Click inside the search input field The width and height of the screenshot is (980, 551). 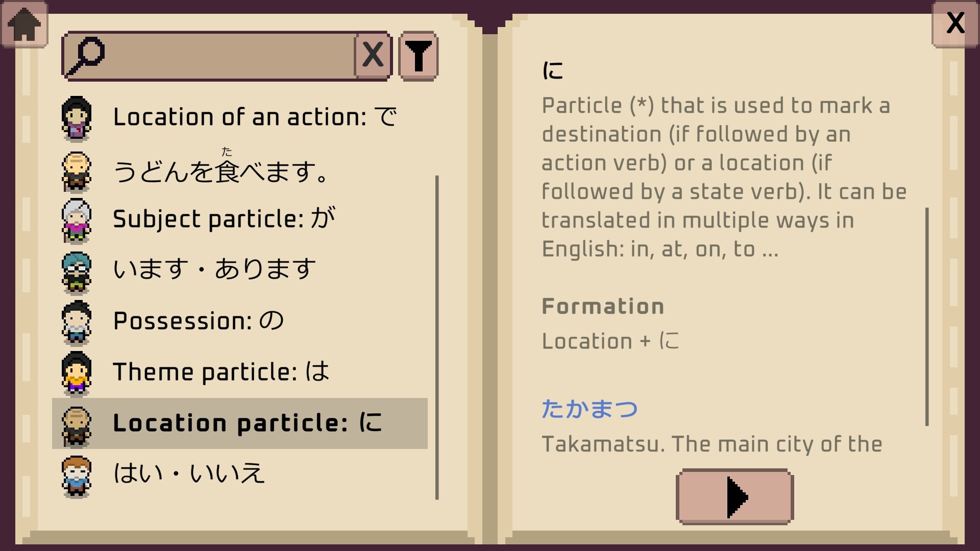point(230,56)
